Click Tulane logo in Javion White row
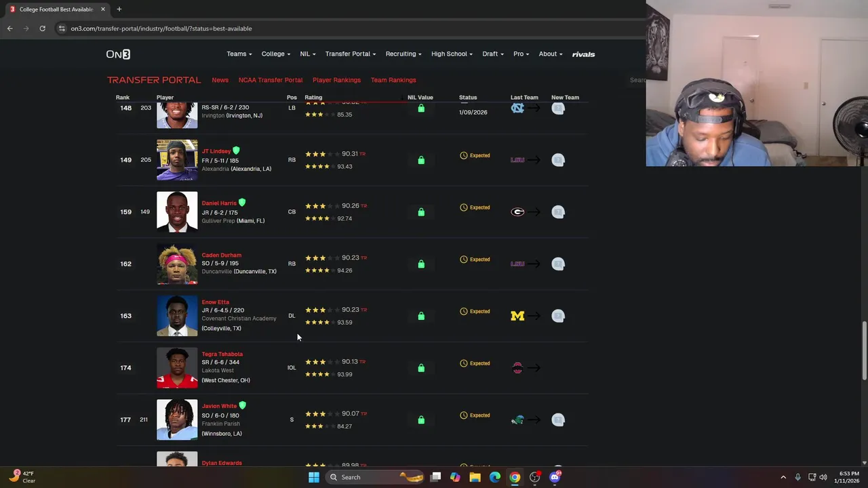This screenshot has height=488, width=868. [x=517, y=420]
